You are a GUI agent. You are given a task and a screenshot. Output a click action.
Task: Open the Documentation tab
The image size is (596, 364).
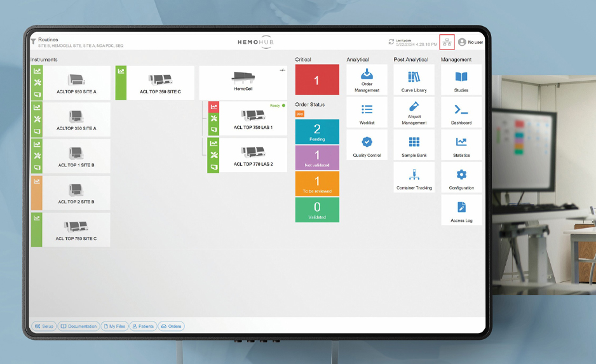tap(79, 326)
